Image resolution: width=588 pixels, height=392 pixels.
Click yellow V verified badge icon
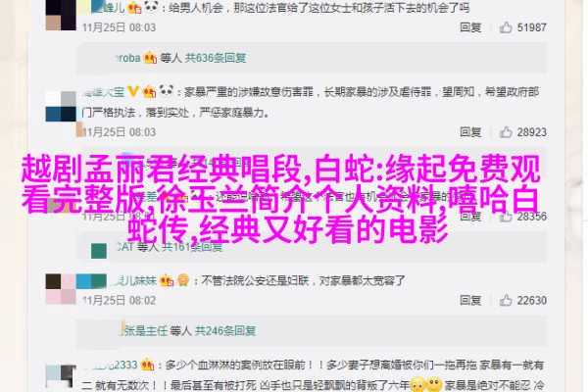tap(132, 91)
